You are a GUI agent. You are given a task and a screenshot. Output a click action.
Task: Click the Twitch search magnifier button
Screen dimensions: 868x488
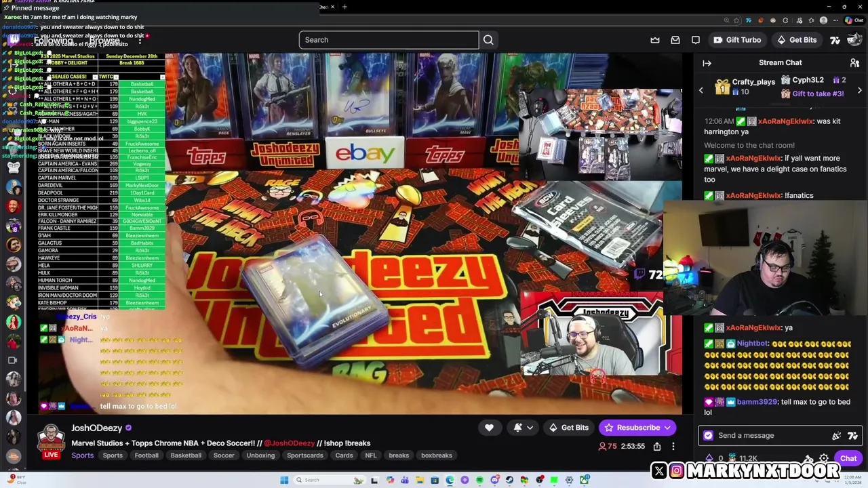[488, 40]
